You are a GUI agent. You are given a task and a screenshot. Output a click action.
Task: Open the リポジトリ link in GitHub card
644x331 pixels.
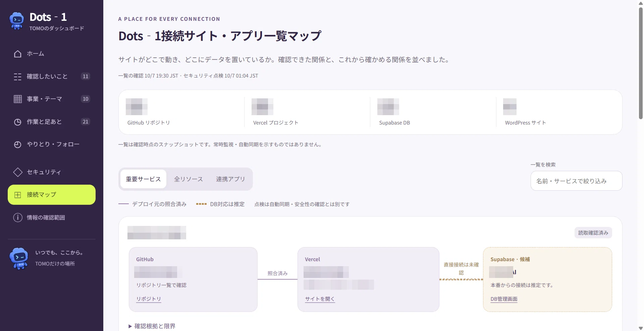149,299
